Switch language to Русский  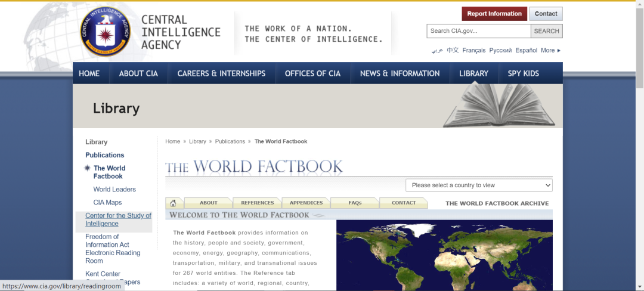point(501,51)
